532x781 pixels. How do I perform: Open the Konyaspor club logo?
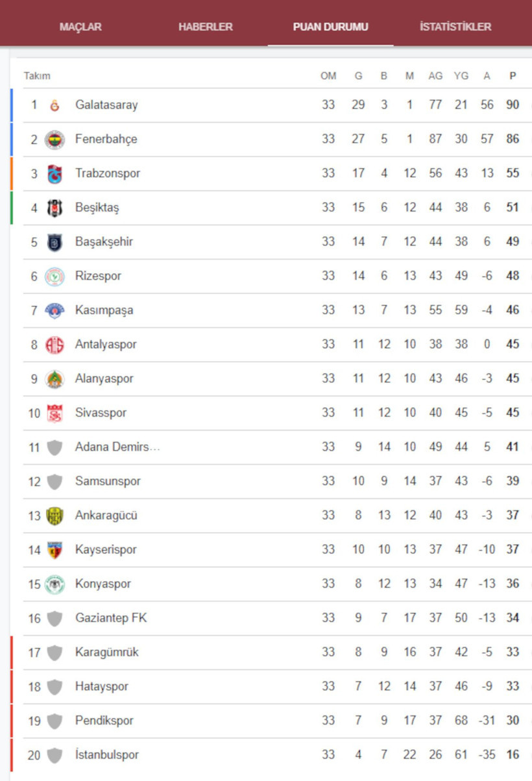coord(54,584)
